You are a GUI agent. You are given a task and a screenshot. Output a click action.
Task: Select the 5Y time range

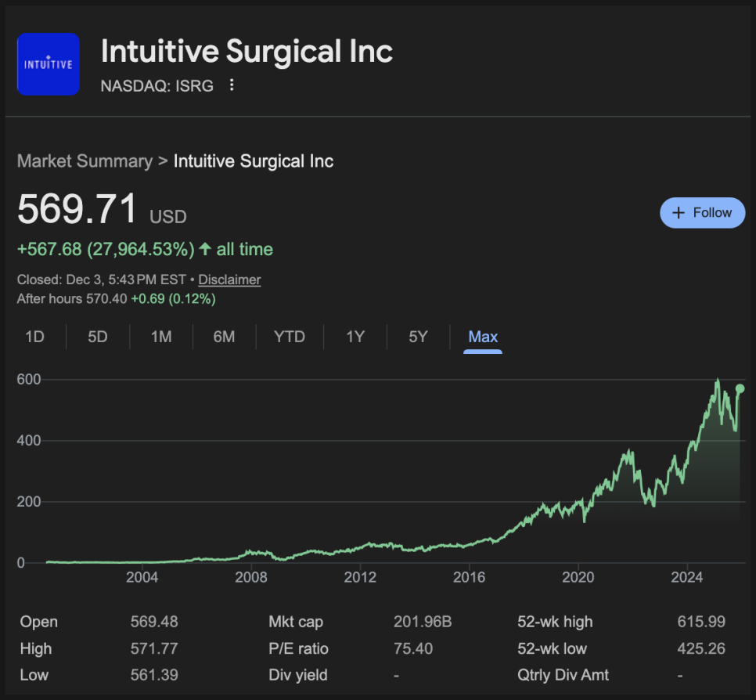pyautogui.click(x=418, y=337)
